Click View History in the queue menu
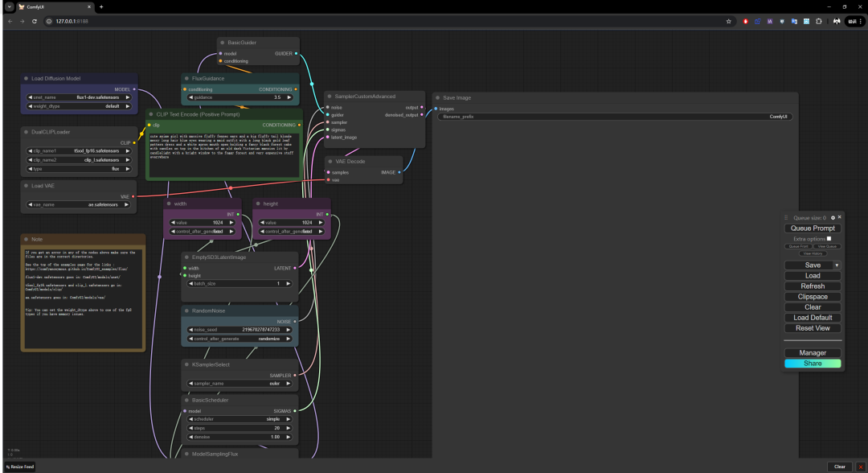The image size is (868, 473). [813, 253]
